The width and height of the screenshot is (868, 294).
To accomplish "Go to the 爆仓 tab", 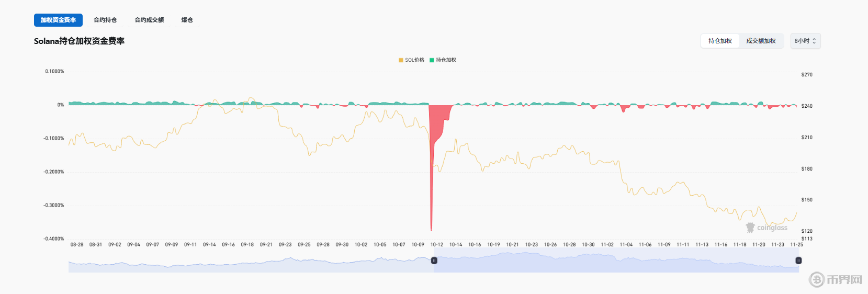I will pyautogui.click(x=187, y=20).
